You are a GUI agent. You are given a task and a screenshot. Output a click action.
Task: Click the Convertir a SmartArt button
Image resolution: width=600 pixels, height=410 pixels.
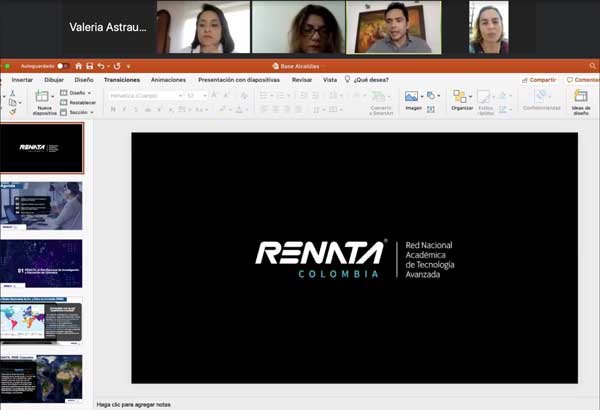(x=381, y=103)
